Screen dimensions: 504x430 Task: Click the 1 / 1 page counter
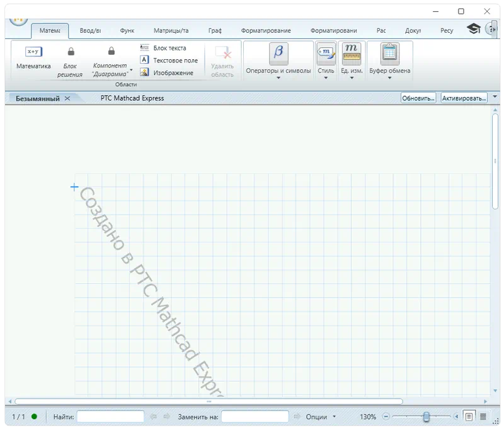click(x=18, y=417)
